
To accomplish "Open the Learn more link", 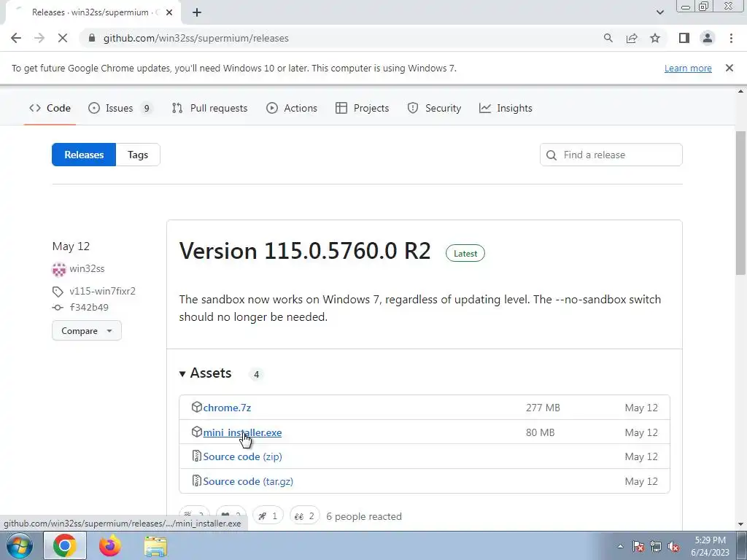I will (688, 68).
